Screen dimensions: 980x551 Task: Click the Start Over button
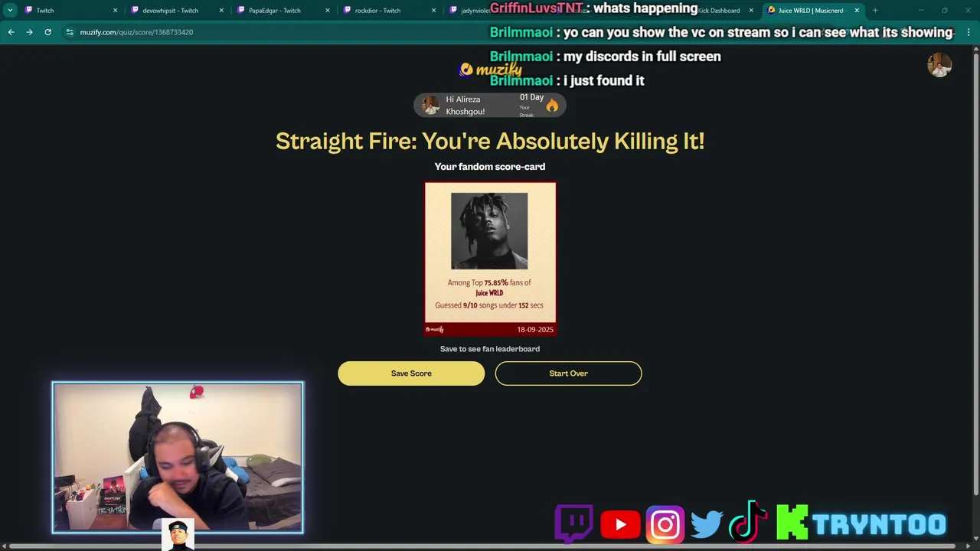568,373
